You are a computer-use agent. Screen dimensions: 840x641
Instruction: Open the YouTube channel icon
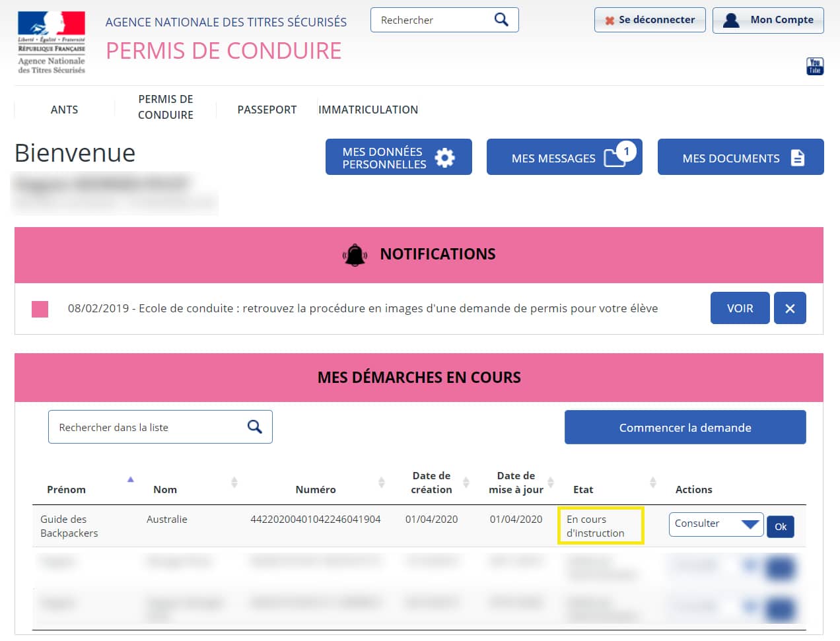815,66
